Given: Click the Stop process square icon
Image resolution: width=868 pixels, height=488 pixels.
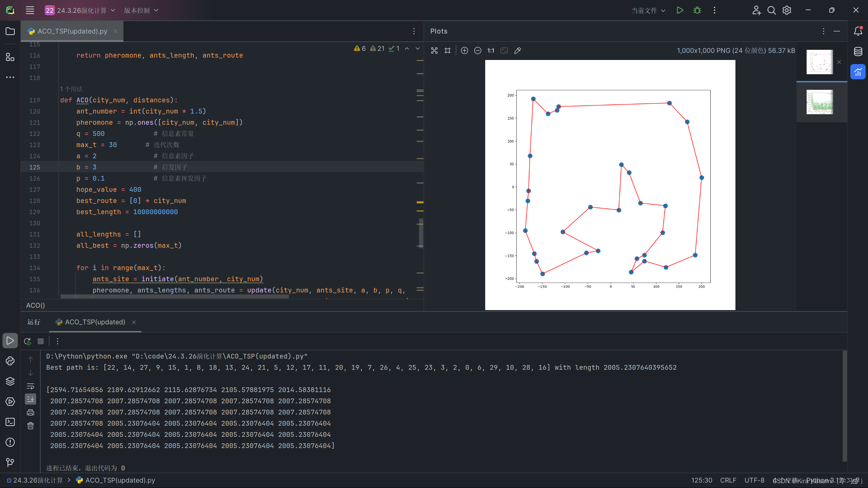Looking at the screenshot, I should pyautogui.click(x=41, y=341).
